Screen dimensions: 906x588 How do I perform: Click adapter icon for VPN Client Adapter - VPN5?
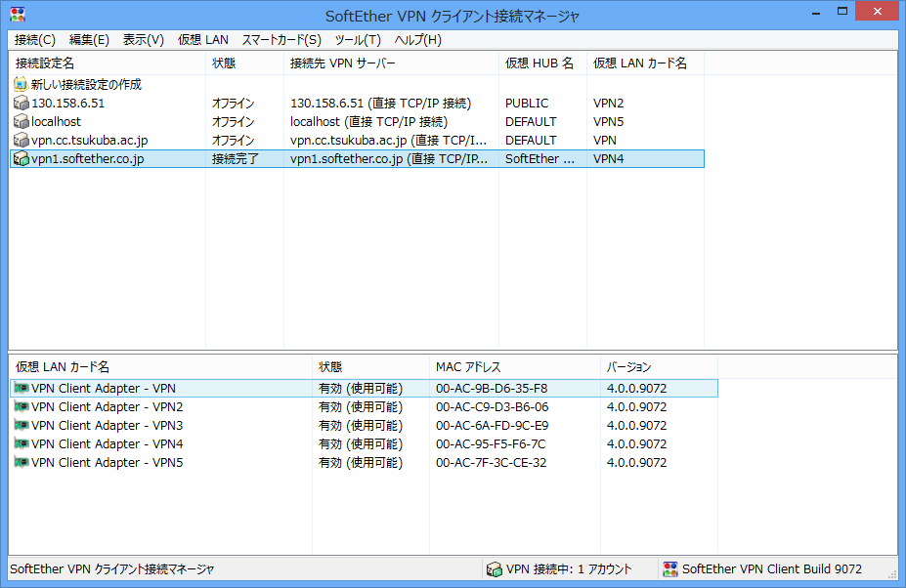22,462
